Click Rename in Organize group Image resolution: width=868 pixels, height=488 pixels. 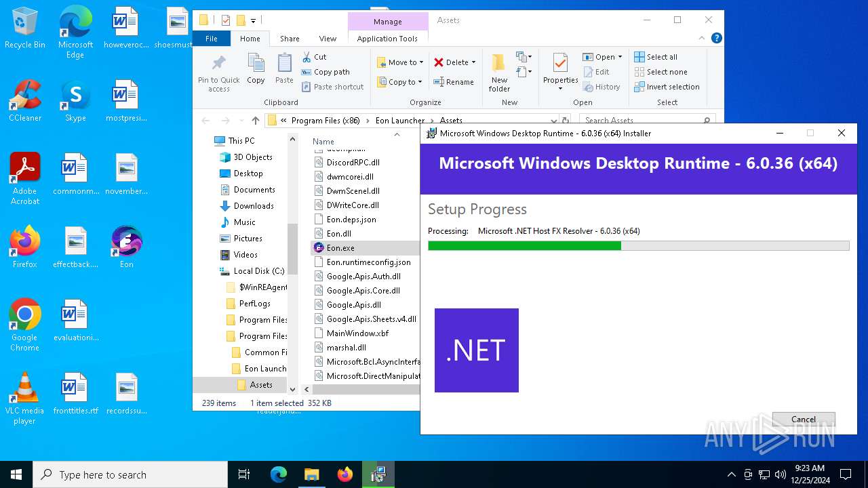click(x=454, y=82)
